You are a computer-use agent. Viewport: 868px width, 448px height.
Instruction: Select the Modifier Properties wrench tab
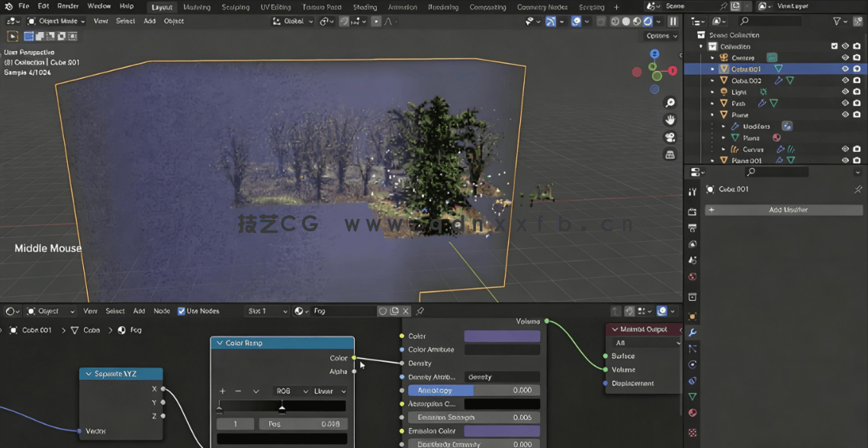click(x=692, y=332)
